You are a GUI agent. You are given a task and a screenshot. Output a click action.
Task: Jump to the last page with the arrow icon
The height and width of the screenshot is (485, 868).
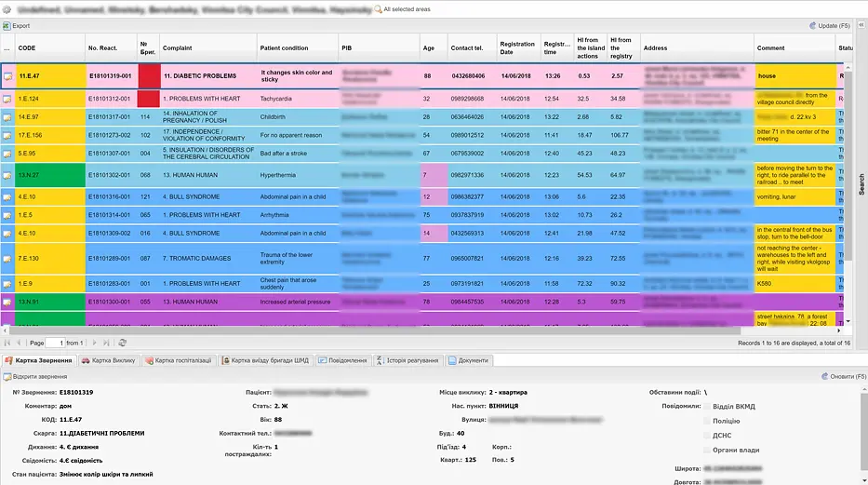pyautogui.click(x=106, y=343)
